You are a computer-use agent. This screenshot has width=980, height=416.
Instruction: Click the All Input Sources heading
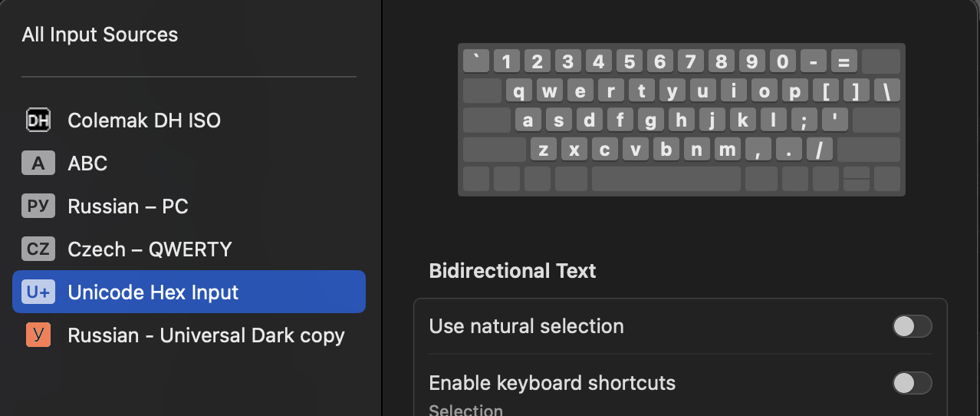[x=100, y=35]
